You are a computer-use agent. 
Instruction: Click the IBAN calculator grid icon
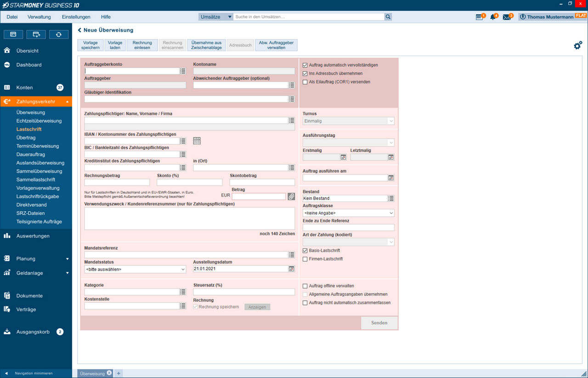coord(197,141)
